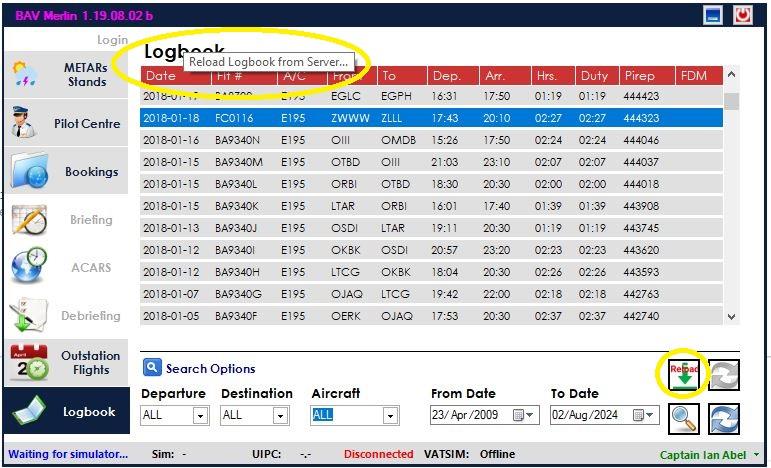Expand the Aircraft combo box
The width and height of the screenshot is (771, 468).
[x=390, y=416]
